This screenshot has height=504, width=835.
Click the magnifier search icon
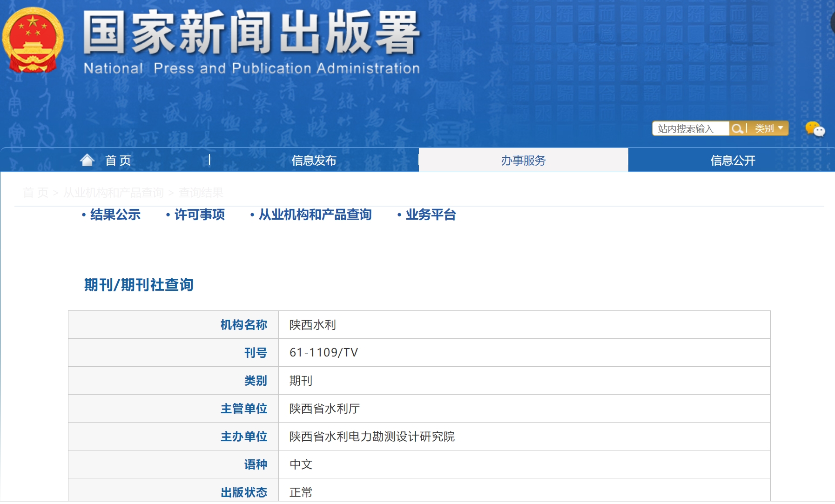[x=736, y=128]
